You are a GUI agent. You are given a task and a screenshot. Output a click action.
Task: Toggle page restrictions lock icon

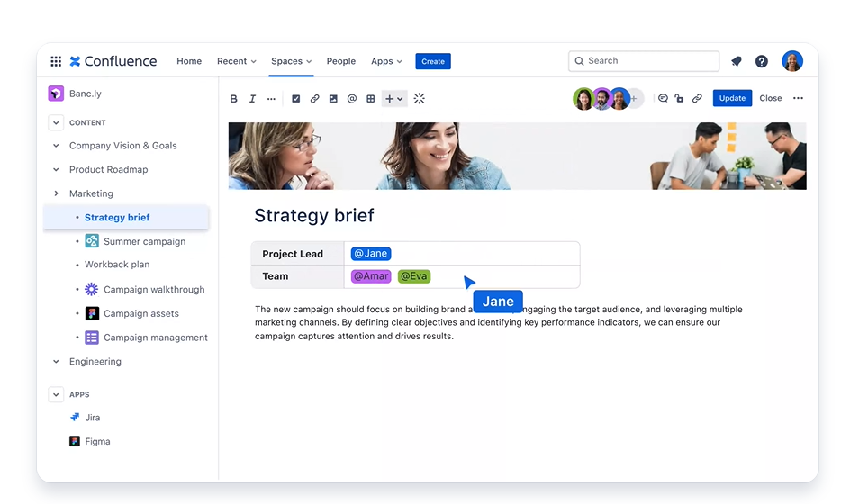pyautogui.click(x=679, y=98)
